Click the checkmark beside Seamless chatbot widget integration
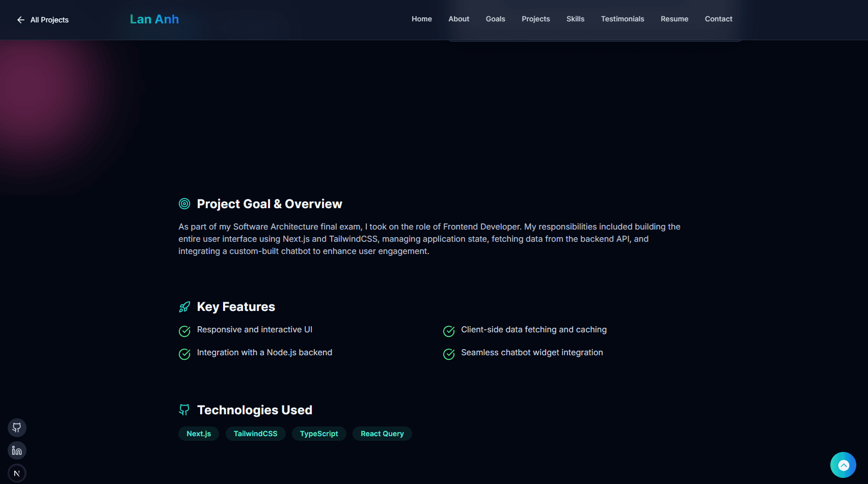The height and width of the screenshot is (484, 868). [449, 354]
